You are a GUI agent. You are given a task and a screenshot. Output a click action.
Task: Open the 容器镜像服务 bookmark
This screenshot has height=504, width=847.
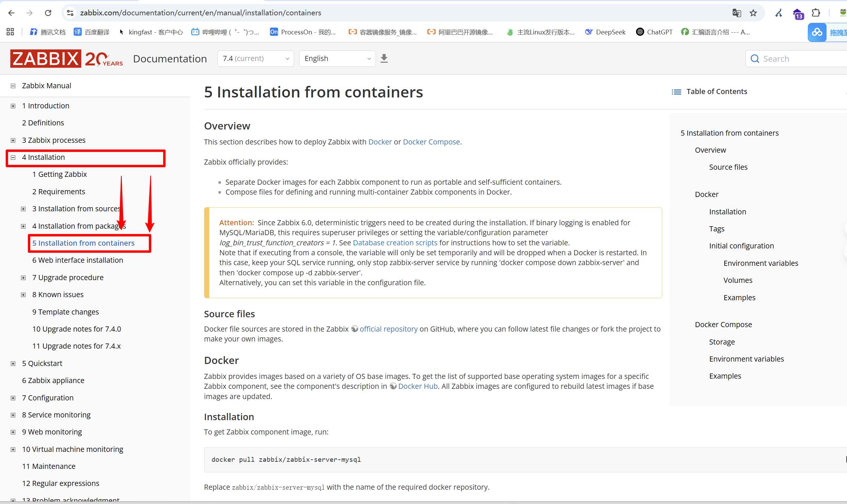382,32
